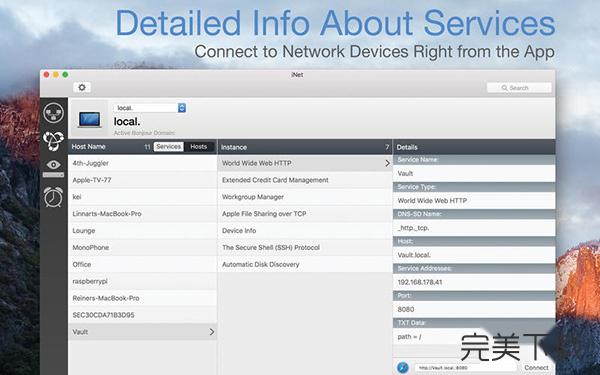Screen dimensions: 600x375
Task: Click the green zoom window button
Action: [x=65, y=75]
